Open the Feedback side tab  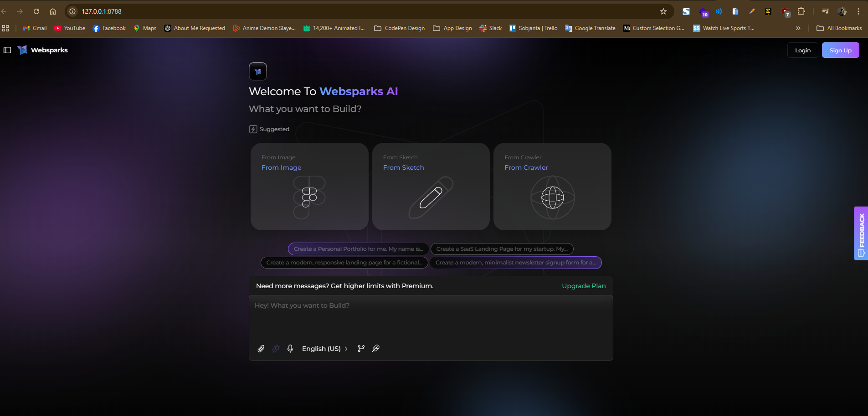(x=861, y=233)
